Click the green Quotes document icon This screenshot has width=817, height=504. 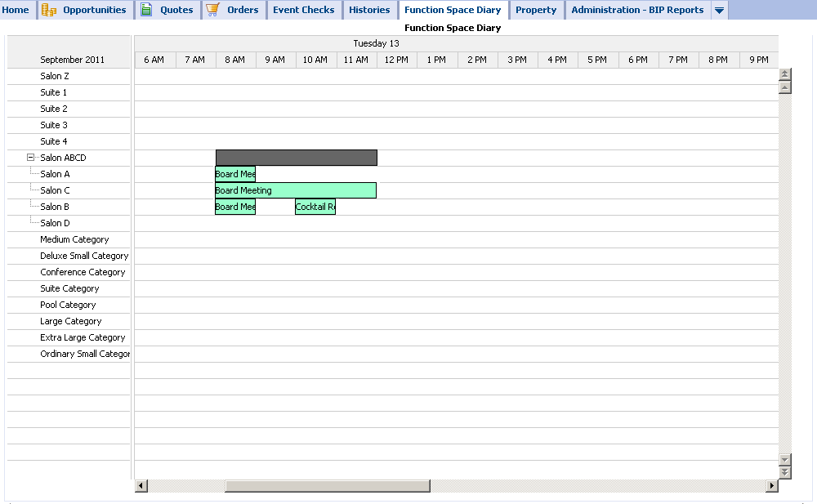[x=145, y=10]
